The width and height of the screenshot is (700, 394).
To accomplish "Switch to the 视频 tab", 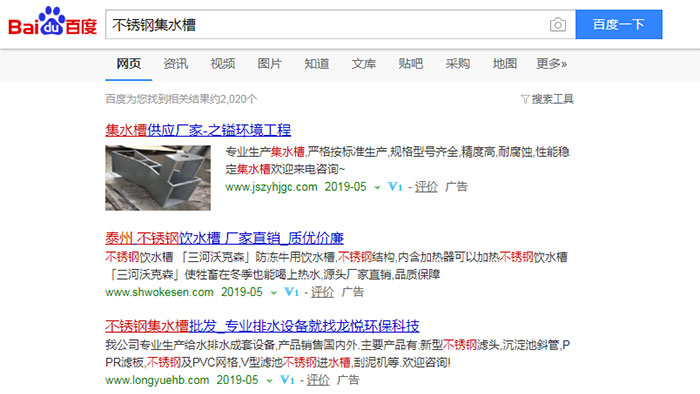I will click(223, 64).
